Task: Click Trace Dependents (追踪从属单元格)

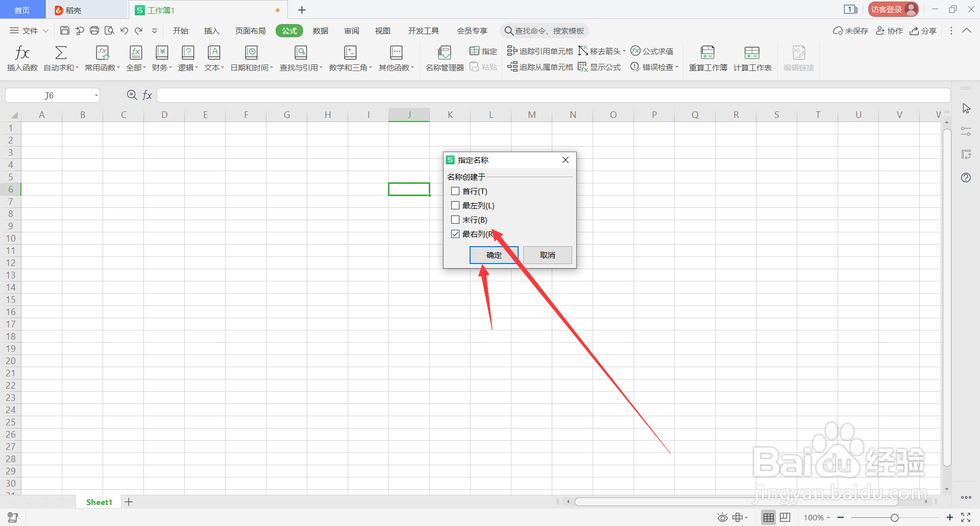Action: [x=540, y=67]
